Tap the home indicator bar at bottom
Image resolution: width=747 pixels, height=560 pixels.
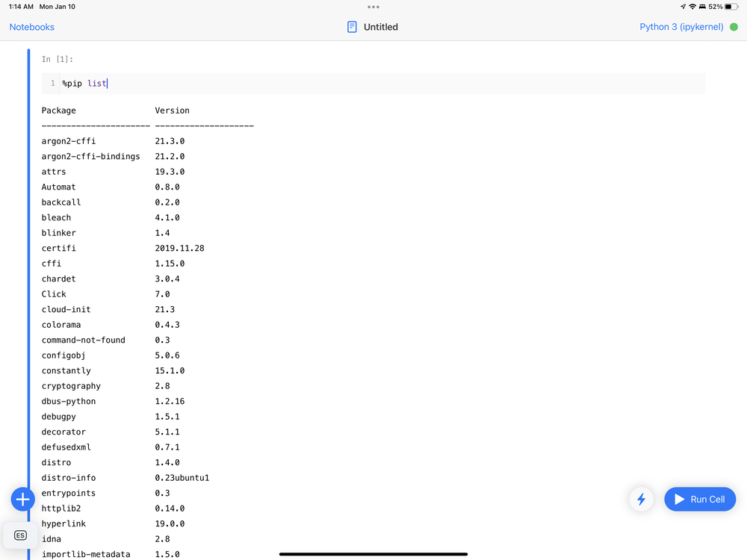(x=373, y=554)
